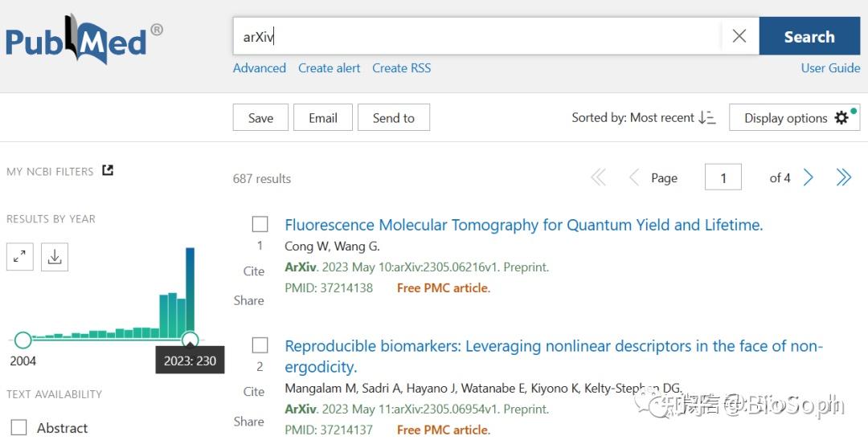Click the 2004 year slider handle

(23, 340)
